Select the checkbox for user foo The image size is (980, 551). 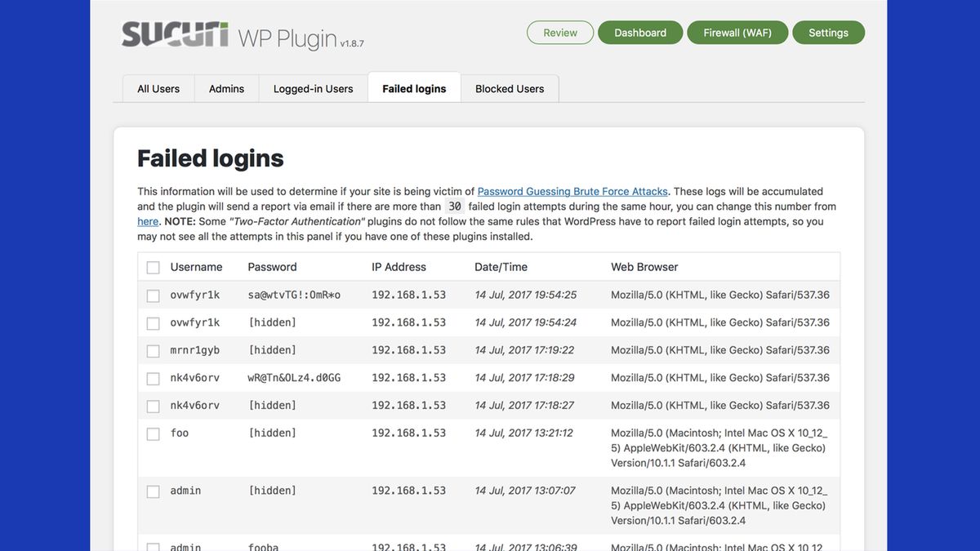(x=153, y=433)
